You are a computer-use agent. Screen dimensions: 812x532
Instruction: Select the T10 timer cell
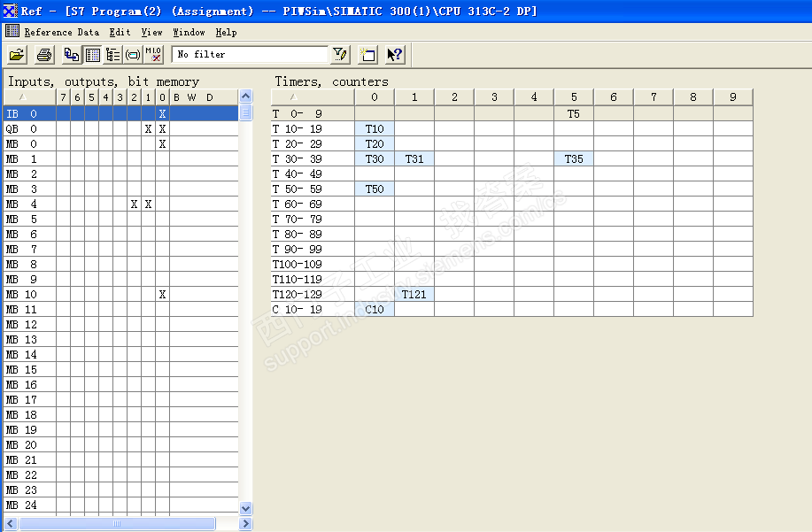(375, 129)
